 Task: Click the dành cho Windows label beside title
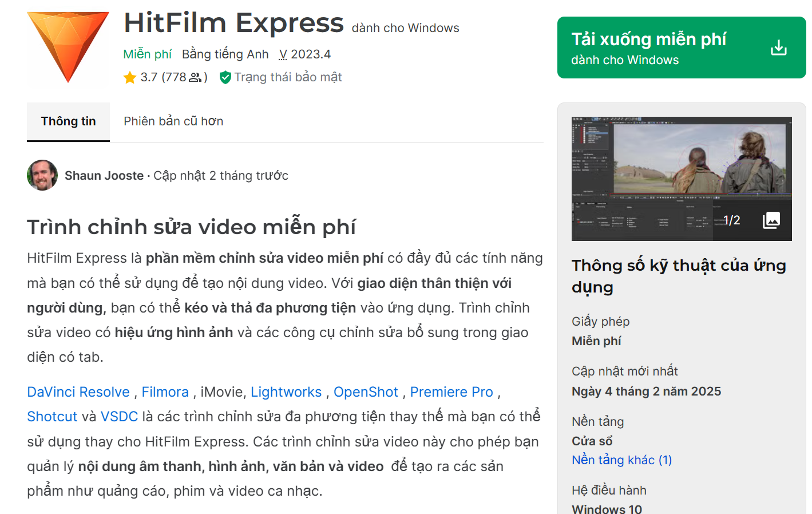(405, 28)
